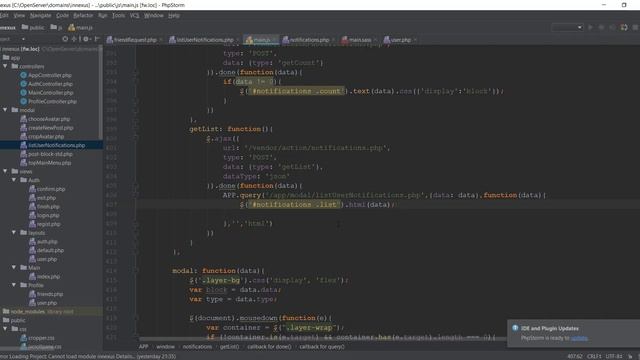Click 'callback for done()' breadcrumb
Screen dimensions: 640x360
(269, 347)
